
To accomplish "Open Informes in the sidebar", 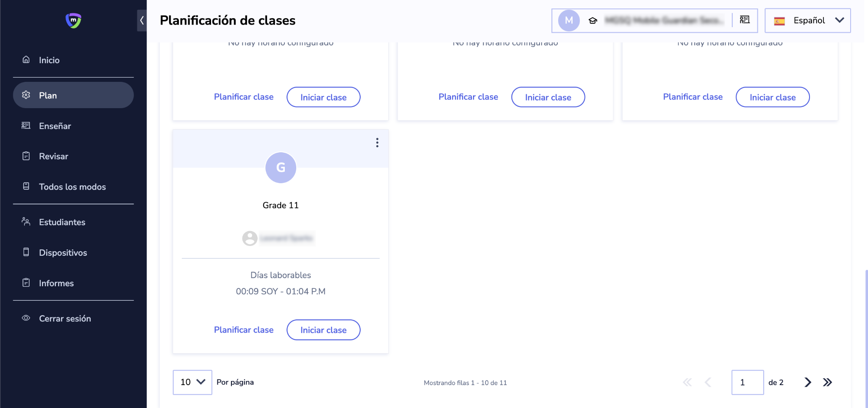I will [56, 283].
